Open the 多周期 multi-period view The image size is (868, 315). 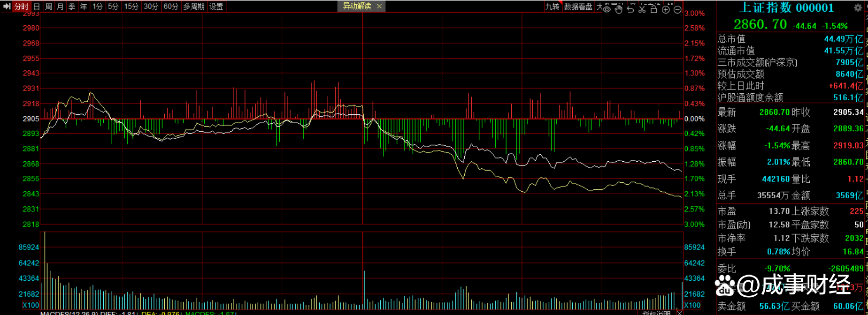[194, 7]
